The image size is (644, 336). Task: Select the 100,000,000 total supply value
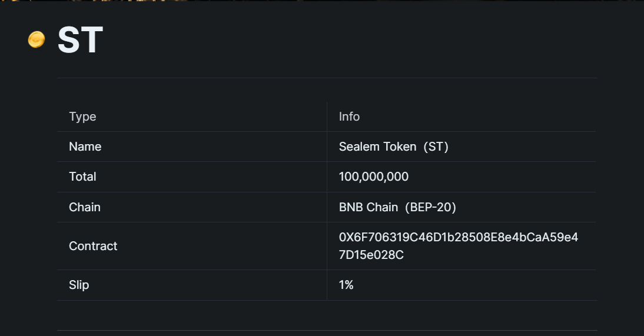point(374,177)
